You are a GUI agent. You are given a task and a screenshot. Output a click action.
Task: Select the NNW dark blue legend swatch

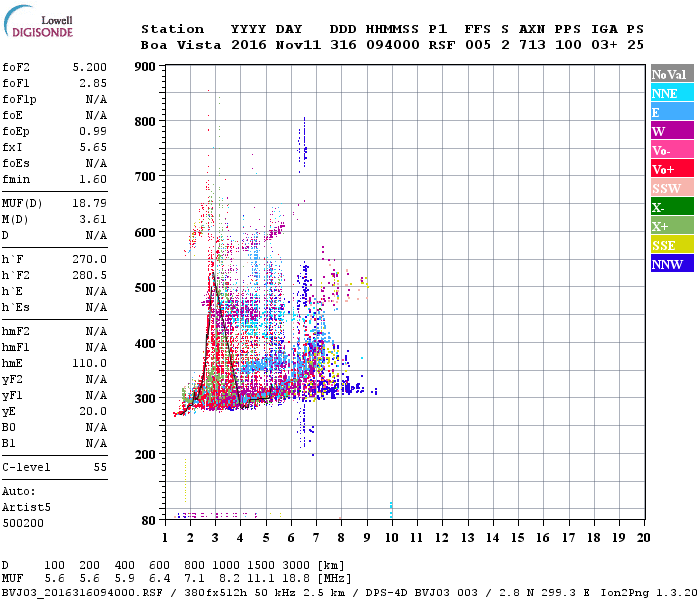672,263
